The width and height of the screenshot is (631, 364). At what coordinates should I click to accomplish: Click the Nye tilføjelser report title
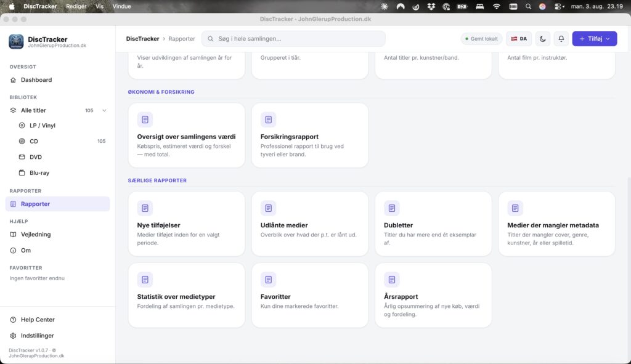(158, 225)
